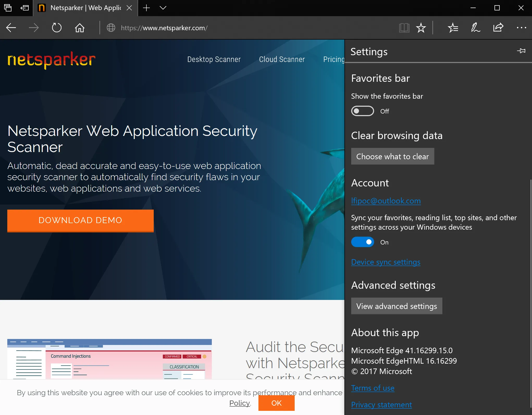Enable Show the favorites bar

coord(362,111)
